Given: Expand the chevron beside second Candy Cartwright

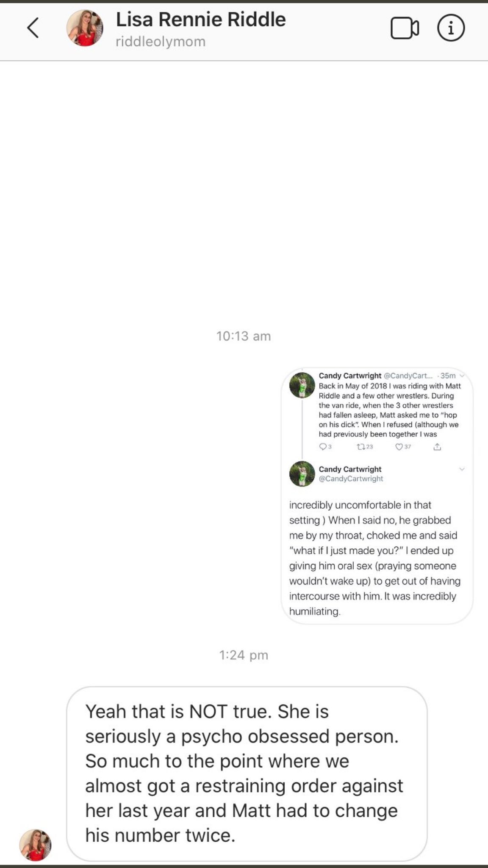Looking at the screenshot, I should coord(462,469).
